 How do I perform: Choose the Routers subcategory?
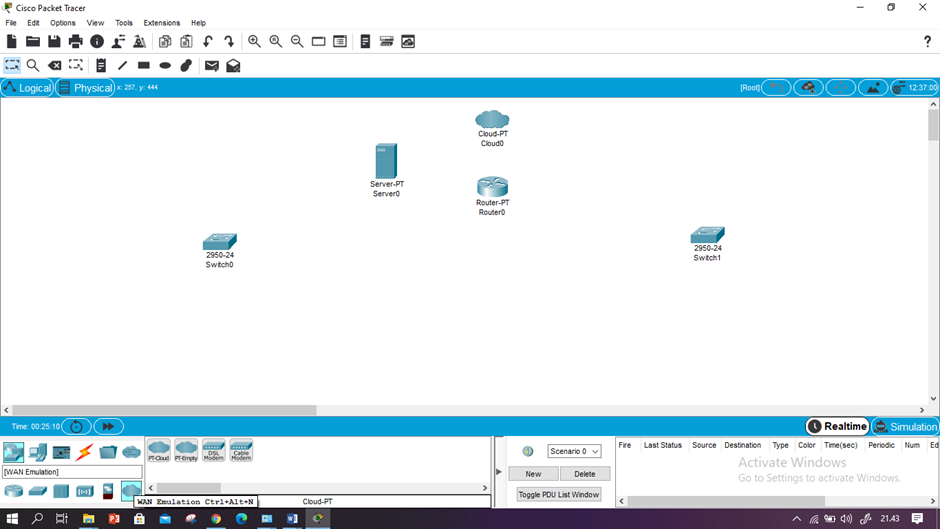[13, 491]
